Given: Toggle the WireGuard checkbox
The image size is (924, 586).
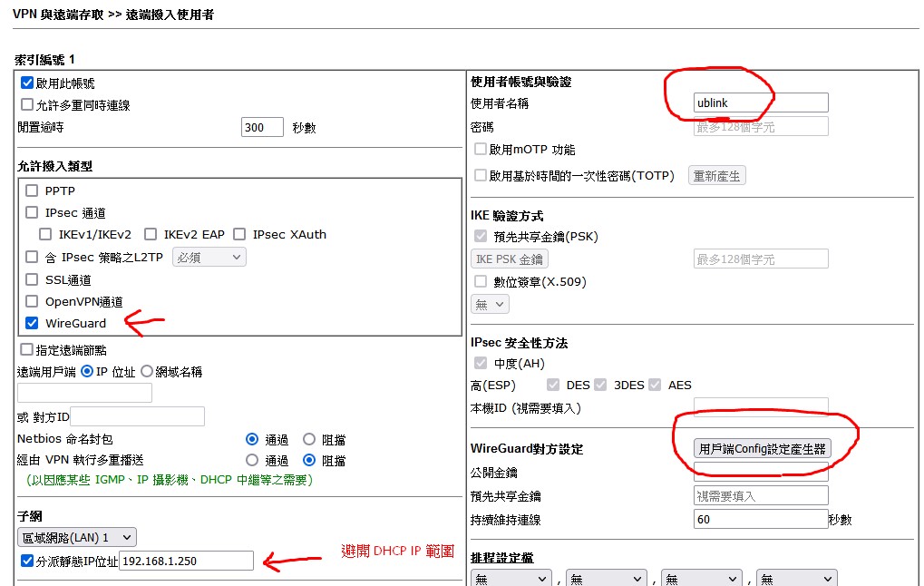Looking at the screenshot, I should coord(33,323).
